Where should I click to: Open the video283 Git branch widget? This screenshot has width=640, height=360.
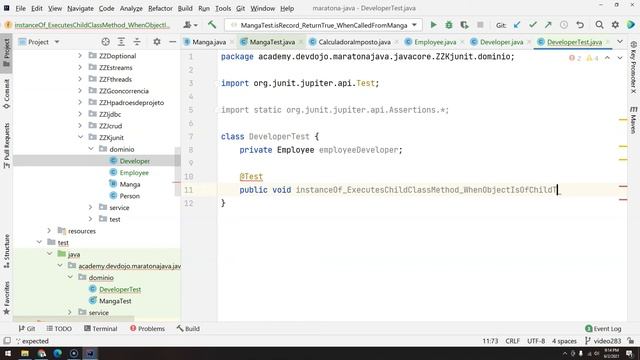point(603,341)
